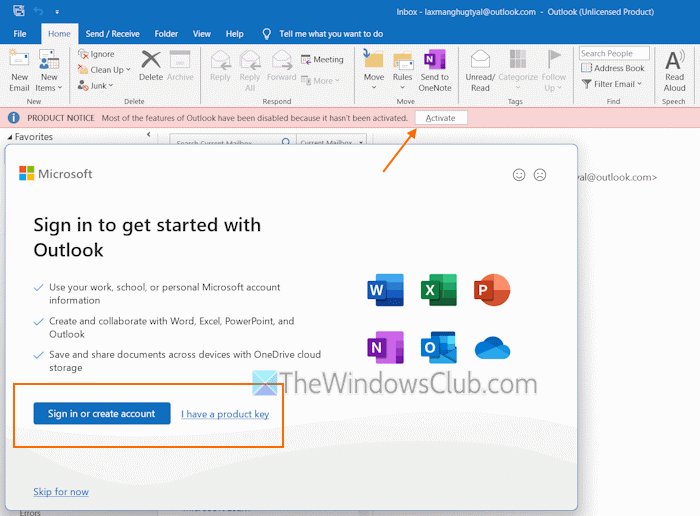Click the Search People field
700x516 pixels.
tap(614, 53)
